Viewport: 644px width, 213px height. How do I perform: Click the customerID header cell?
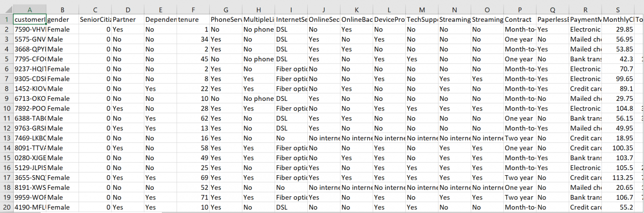click(30, 19)
